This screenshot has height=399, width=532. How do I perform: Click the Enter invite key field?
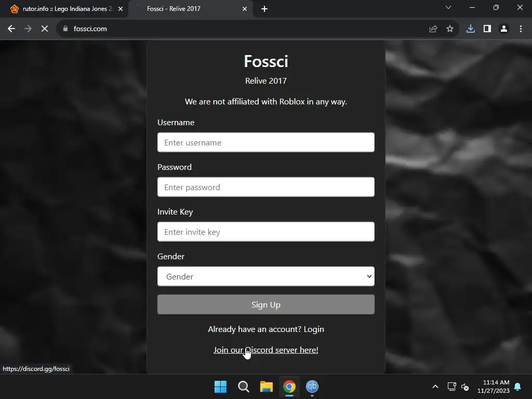pyautogui.click(x=266, y=232)
